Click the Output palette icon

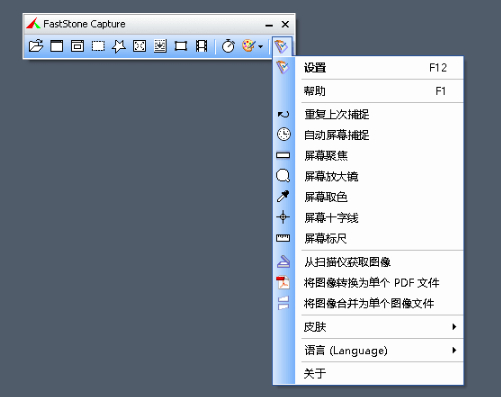249,46
